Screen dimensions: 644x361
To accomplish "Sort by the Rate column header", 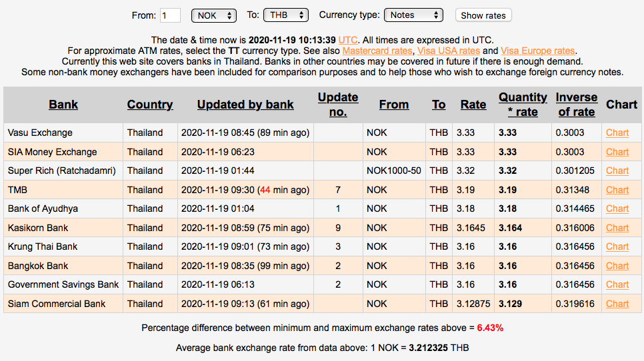I will pyautogui.click(x=473, y=105).
